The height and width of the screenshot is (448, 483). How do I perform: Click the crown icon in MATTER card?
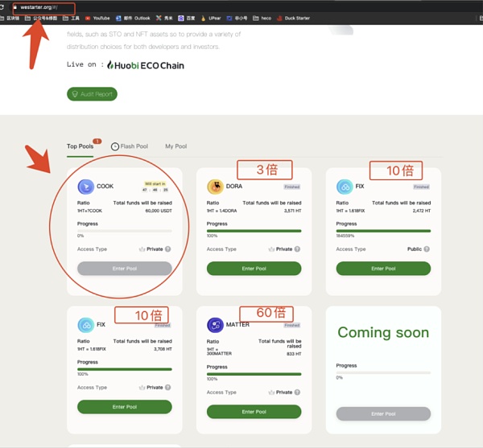tap(271, 392)
